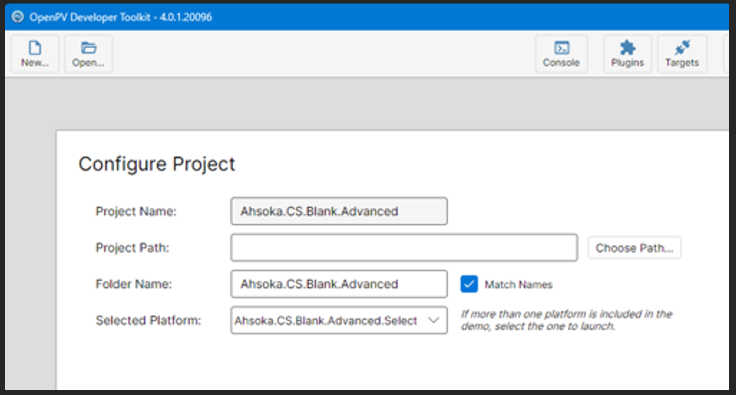Open the Targets plug icon
The height and width of the screenshot is (395, 736).
tap(682, 54)
